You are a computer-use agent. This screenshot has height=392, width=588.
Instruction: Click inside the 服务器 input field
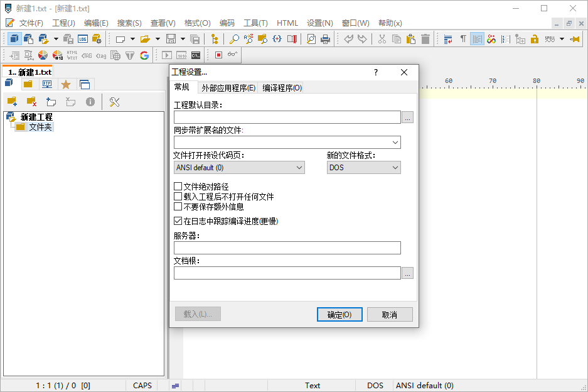coord(282,248)
